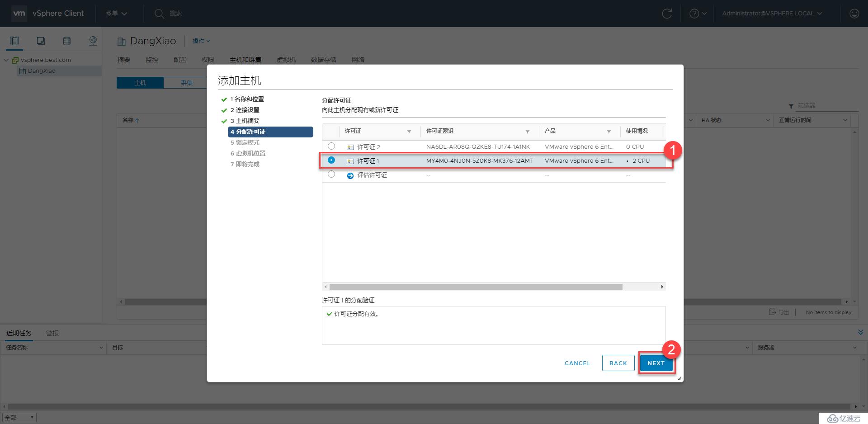Click license key MY4M0-4NJ0N-5Z0K8-MK376-12AMT
Screen dimensions: 868x424
pyautogui.click(x=480, y=160)
